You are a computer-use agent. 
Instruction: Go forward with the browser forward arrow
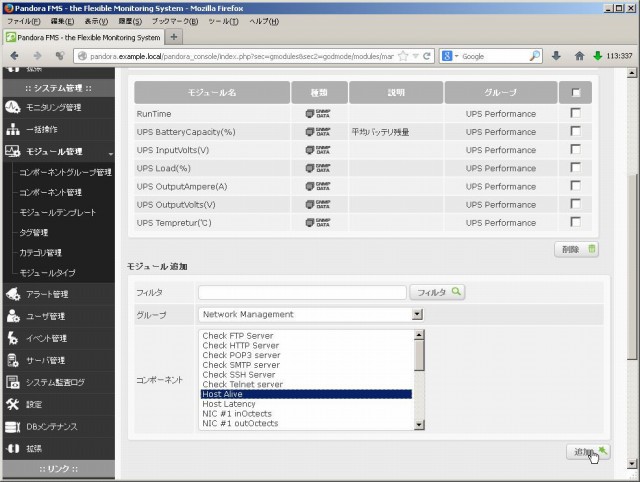[37, 56]
